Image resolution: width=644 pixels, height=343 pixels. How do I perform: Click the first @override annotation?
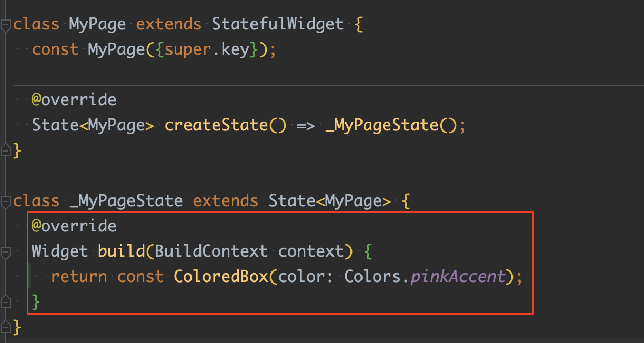(x=74, y=99)
